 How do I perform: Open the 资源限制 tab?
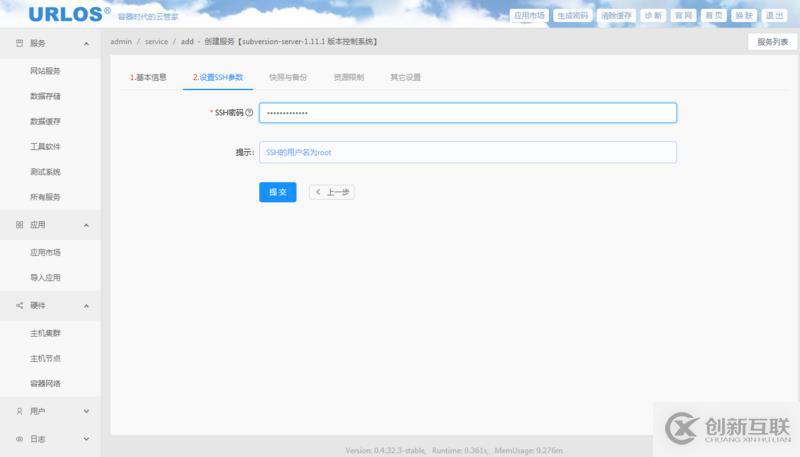pos(348,77)
